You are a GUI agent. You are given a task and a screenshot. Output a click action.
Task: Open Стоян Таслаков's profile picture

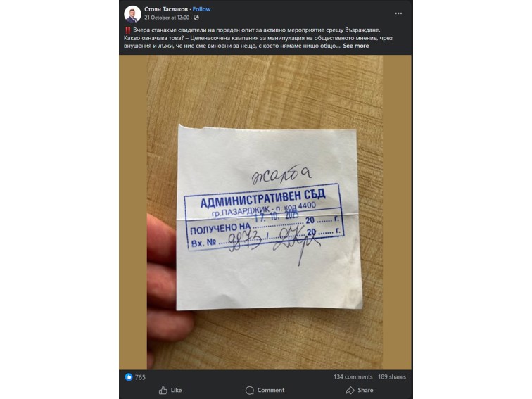(x=132, y=14)
